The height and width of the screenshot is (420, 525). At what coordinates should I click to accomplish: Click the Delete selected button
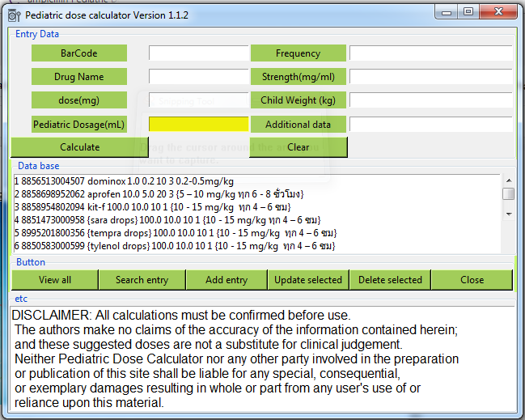(x=390, y=280)
